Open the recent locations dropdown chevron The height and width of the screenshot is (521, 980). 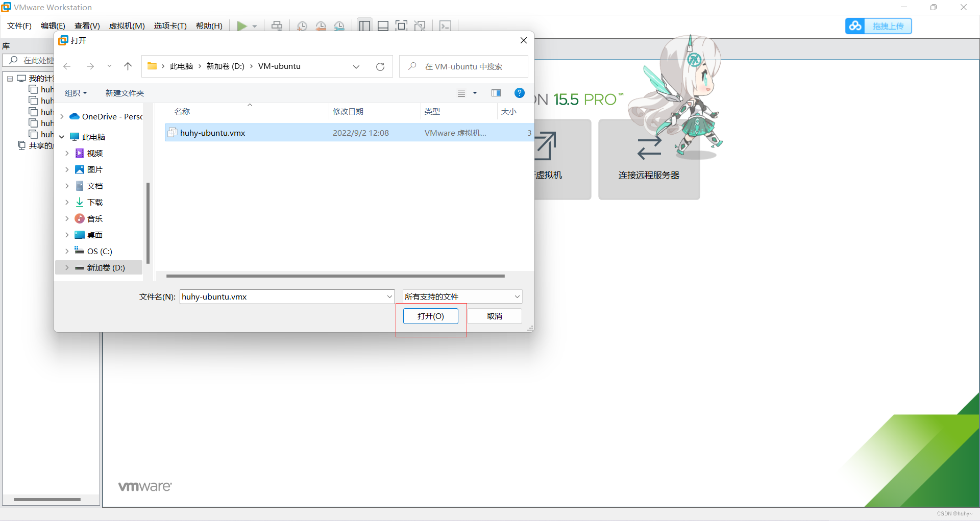coord(109,66)
